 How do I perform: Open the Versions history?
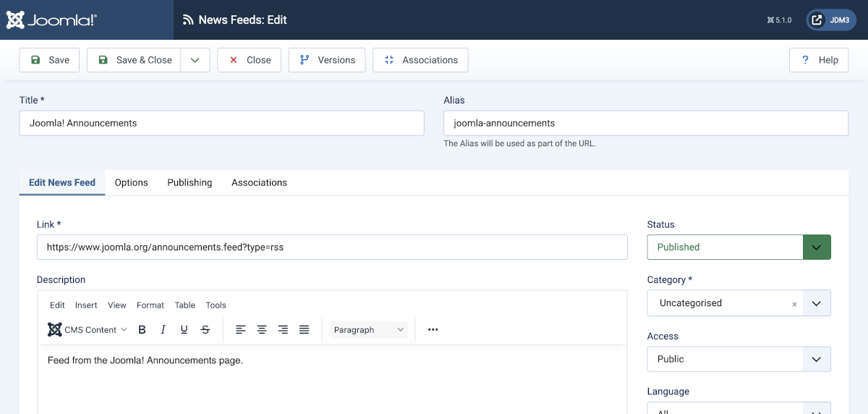(327, 60)
